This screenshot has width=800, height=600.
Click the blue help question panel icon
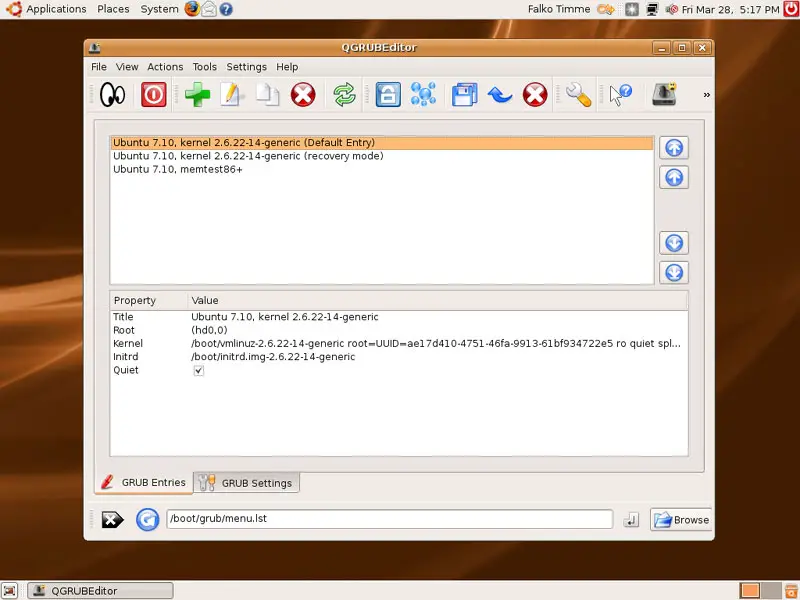(226, 9)
